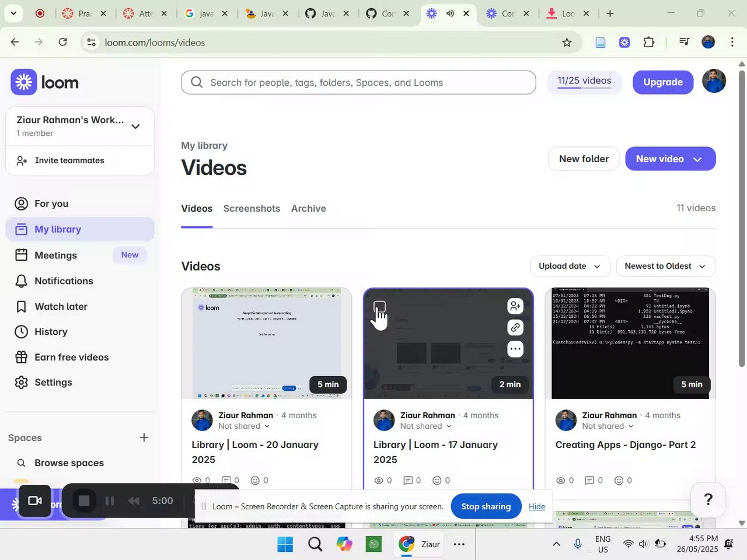The height and width of the screenshot is (560, 747).
Task: Click the Loom logo in the sidebar
Action: (45, 82)
